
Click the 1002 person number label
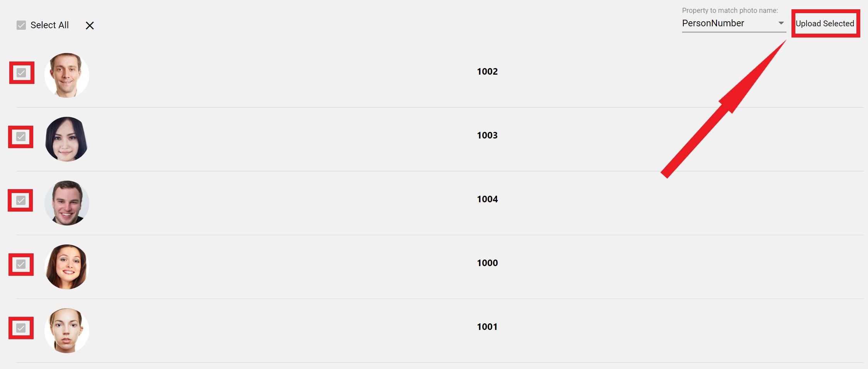point(487,72)
